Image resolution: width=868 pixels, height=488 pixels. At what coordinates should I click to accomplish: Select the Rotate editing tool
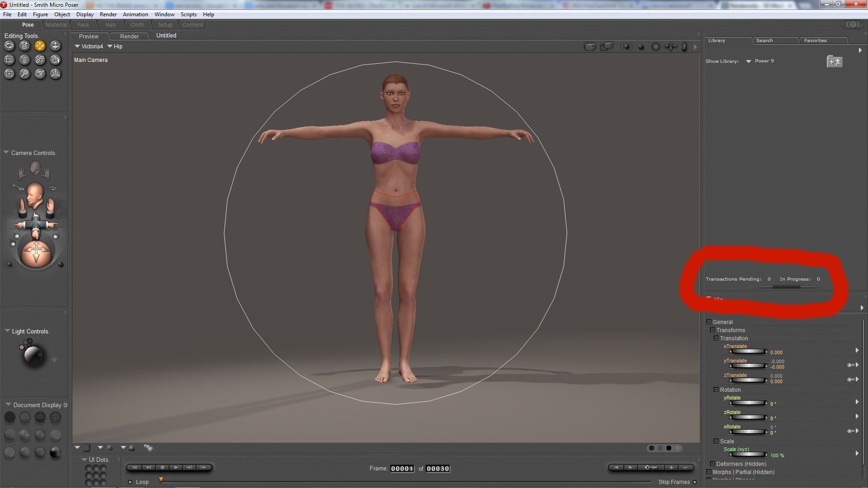pos(9,46)
